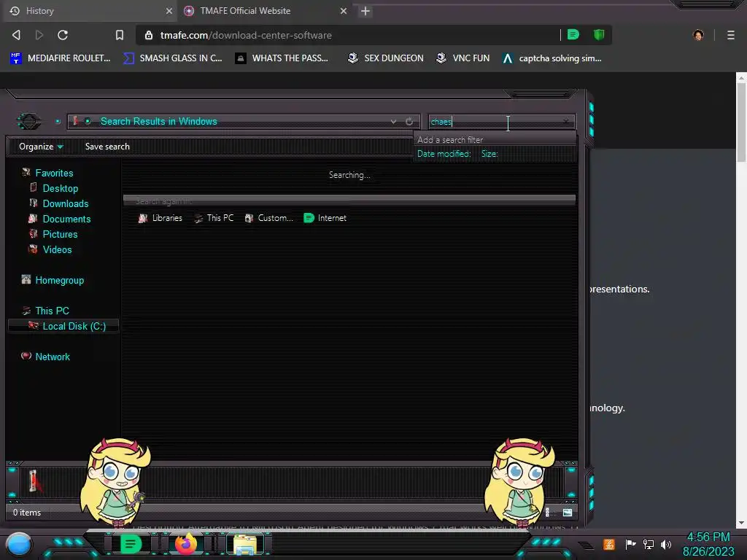Viewport: 747px width, 560px height.
Task: Open the Organize dropdown menu
Action: pyautogui.click(x=41, y=146)
